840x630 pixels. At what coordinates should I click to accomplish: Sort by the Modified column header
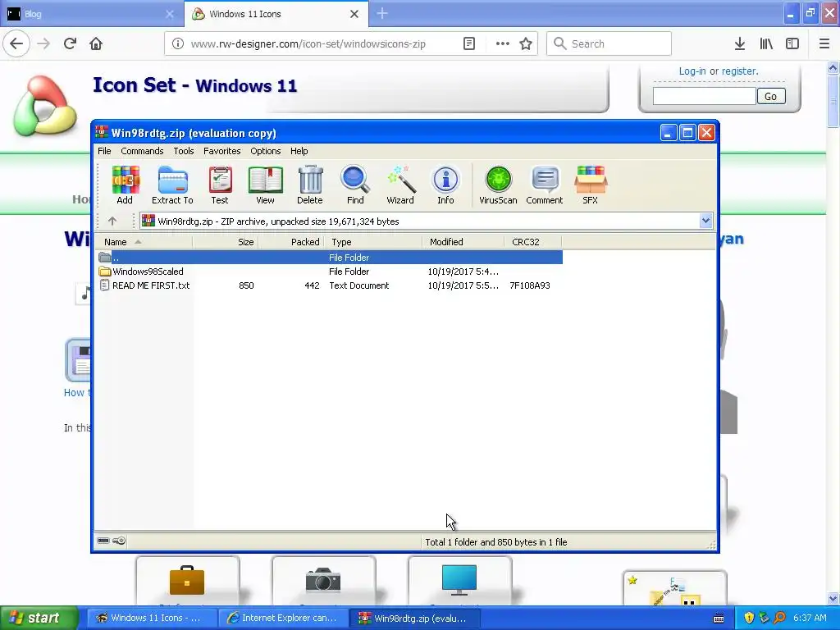tap(463, 242)
